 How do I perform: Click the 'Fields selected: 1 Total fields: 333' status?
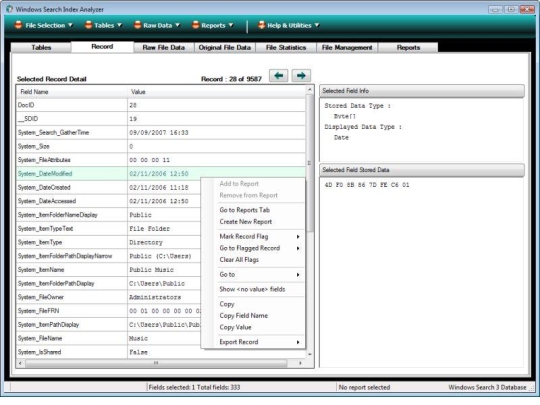[x=194, y=387]
